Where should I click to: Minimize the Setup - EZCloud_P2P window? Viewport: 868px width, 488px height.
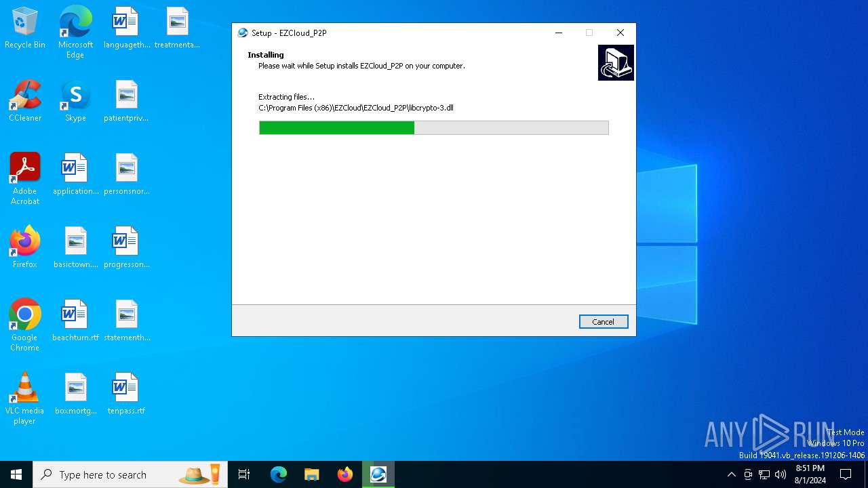point(559,33)
